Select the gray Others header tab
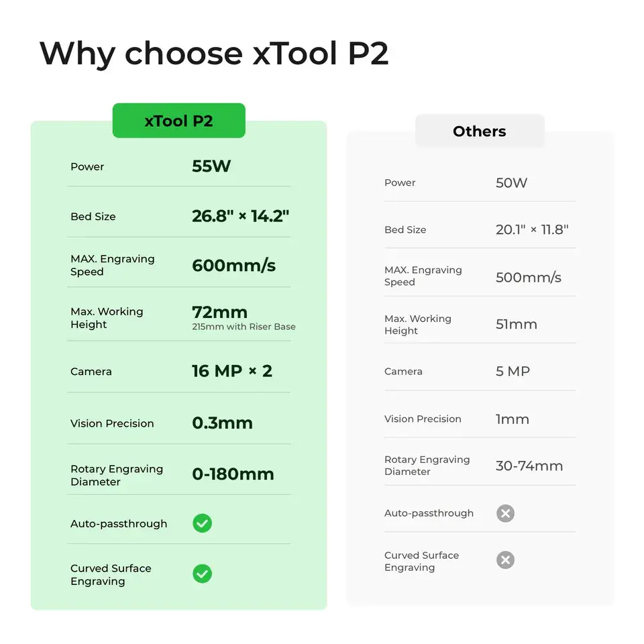The image size is (644, 644). click(479, 131)
